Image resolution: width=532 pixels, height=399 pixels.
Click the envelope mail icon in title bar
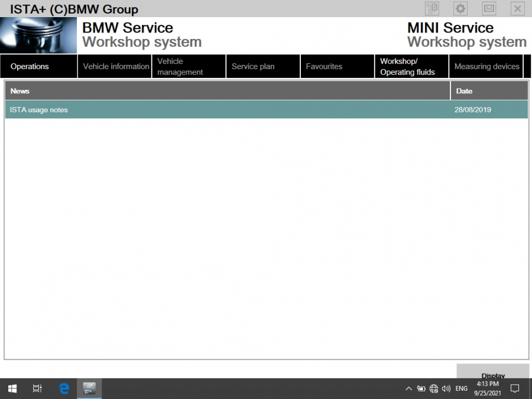click(x=489, y=8)
